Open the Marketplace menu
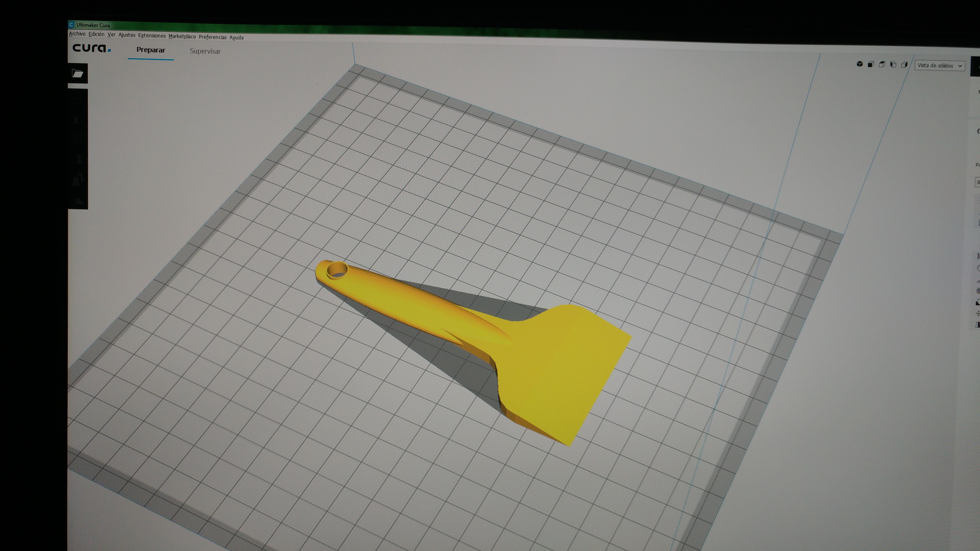Screen dimensions: 980x551 182,37
